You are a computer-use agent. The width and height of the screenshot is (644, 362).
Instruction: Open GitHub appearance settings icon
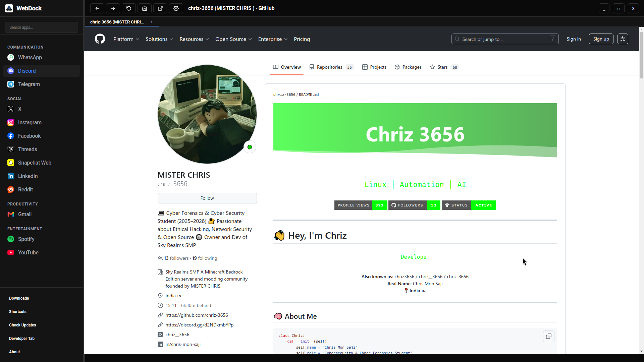coord(623,39)
